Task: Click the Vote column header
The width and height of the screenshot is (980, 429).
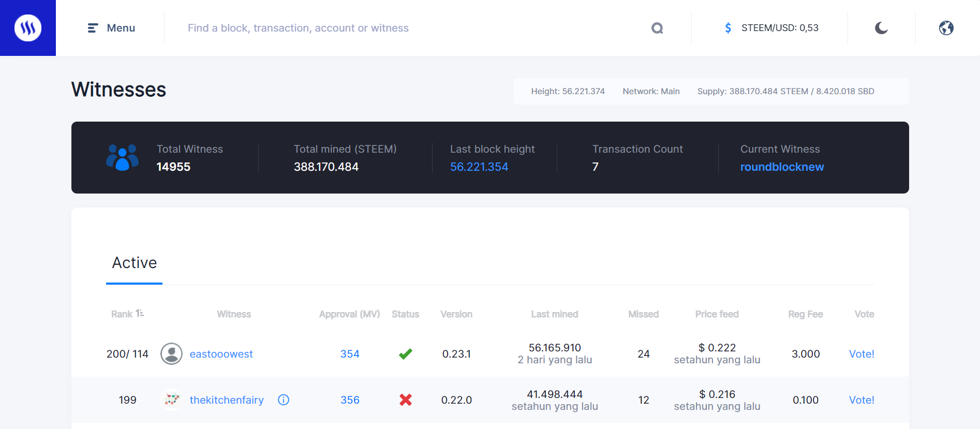Action: click(865, 314)
